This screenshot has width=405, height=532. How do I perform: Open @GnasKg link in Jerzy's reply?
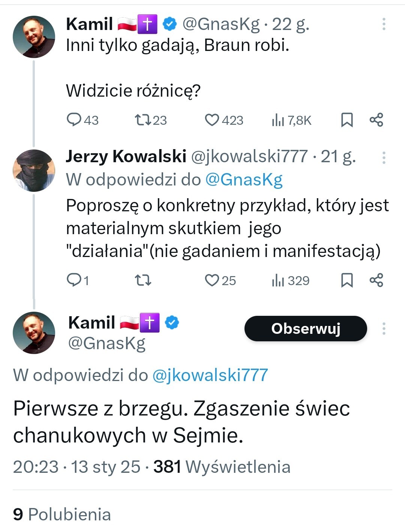[x=244, y=180]
